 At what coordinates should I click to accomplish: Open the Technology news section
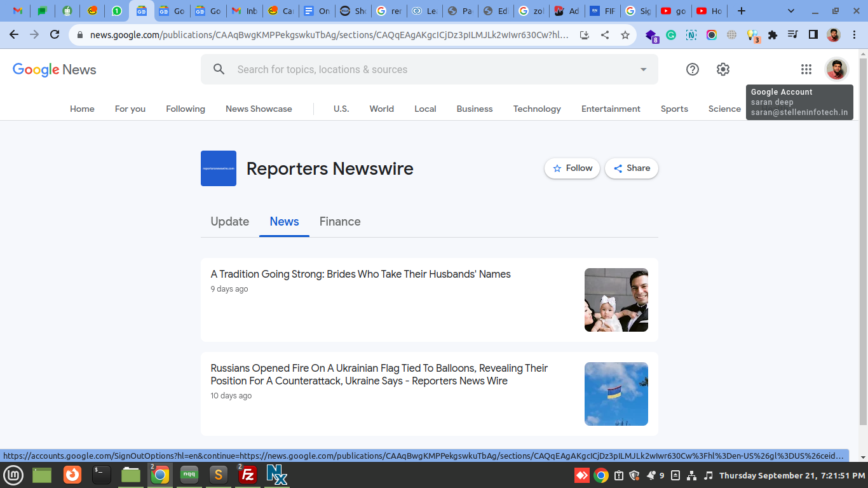pos(537,109)
